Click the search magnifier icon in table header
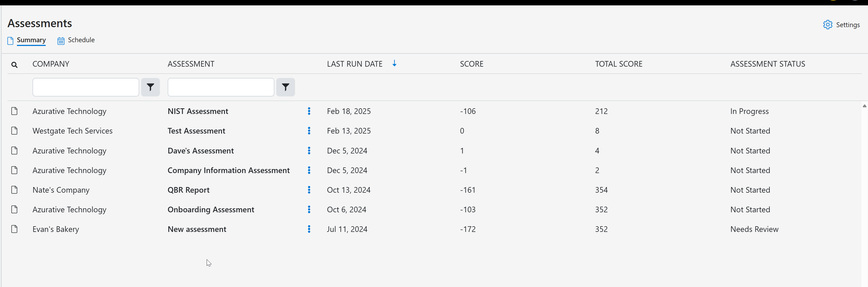The width and height of the screenshot is (868, 287). point(14,64)
